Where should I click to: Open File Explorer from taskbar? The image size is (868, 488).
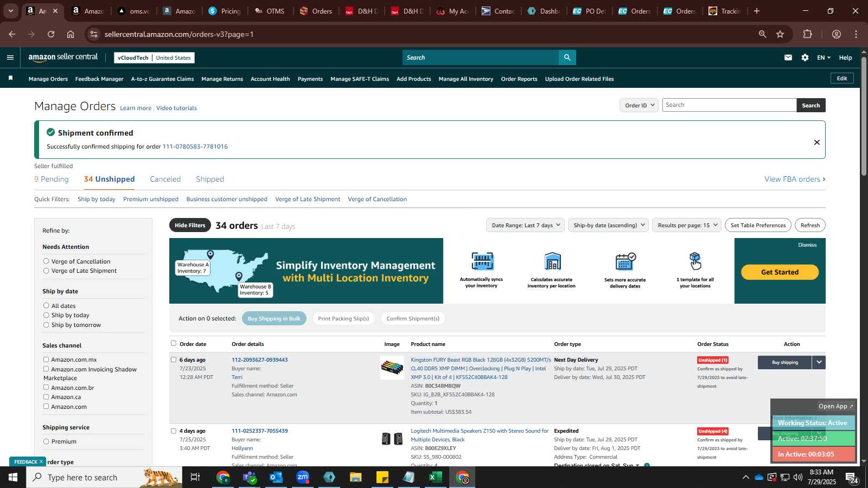coord(355,477)
